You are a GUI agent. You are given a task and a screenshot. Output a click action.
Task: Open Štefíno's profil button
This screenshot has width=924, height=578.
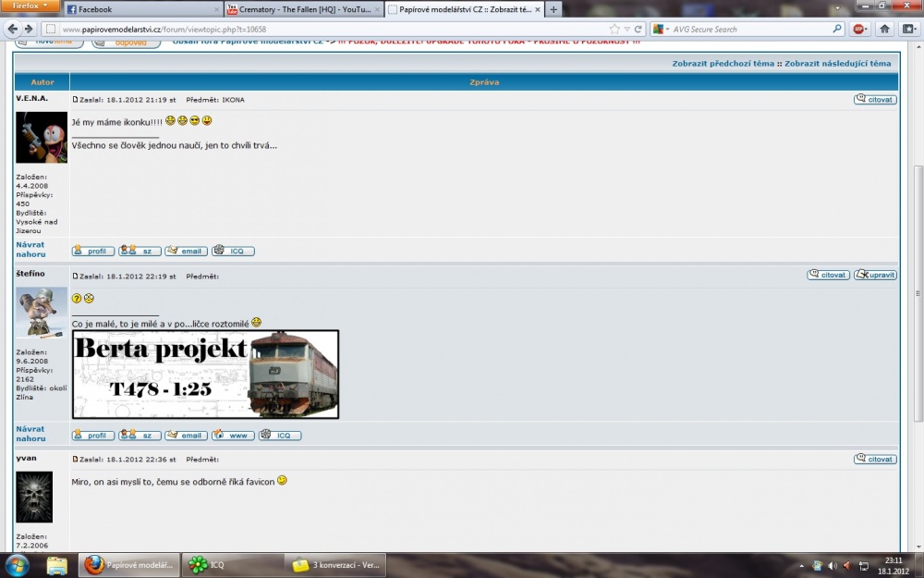click(93, 436)
